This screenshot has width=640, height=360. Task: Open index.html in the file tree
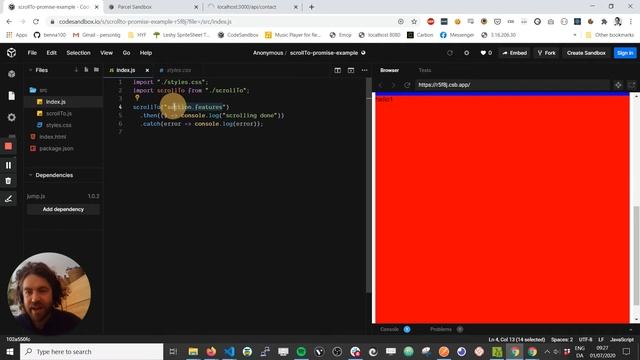(x=52, y=137)
